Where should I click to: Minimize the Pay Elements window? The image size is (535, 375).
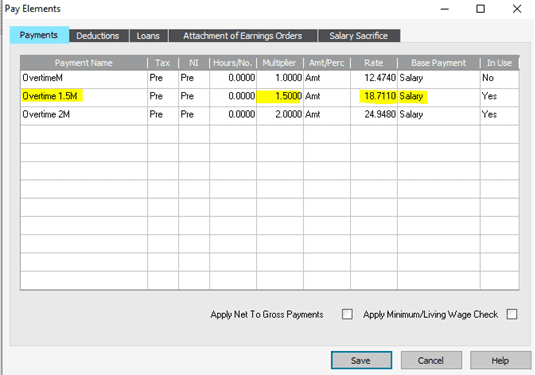click(445, 9)
